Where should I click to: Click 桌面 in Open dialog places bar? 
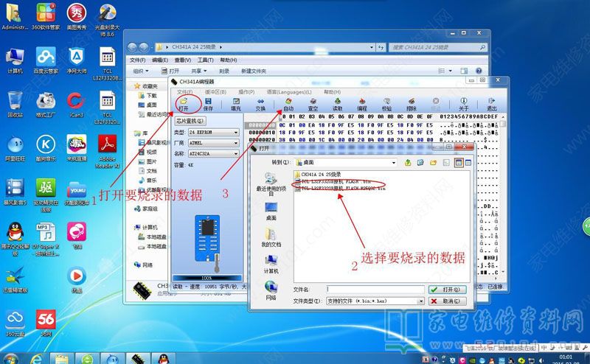point(271,211)
